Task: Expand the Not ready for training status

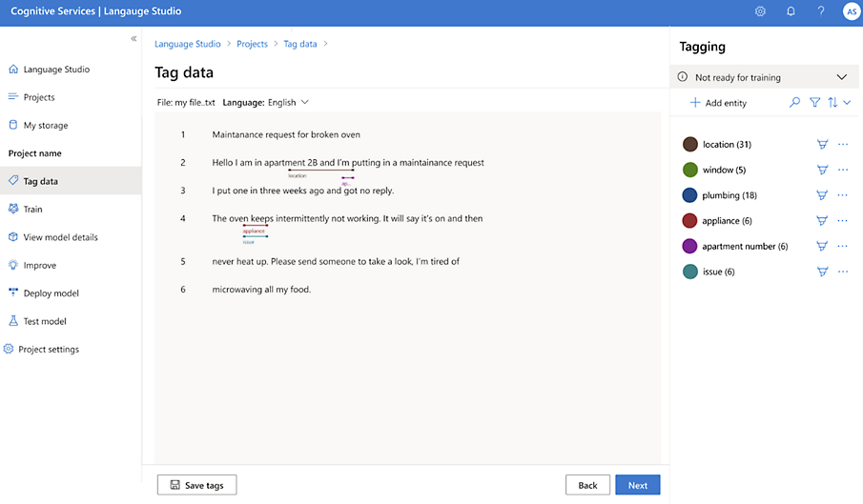Action: point(841,77)
